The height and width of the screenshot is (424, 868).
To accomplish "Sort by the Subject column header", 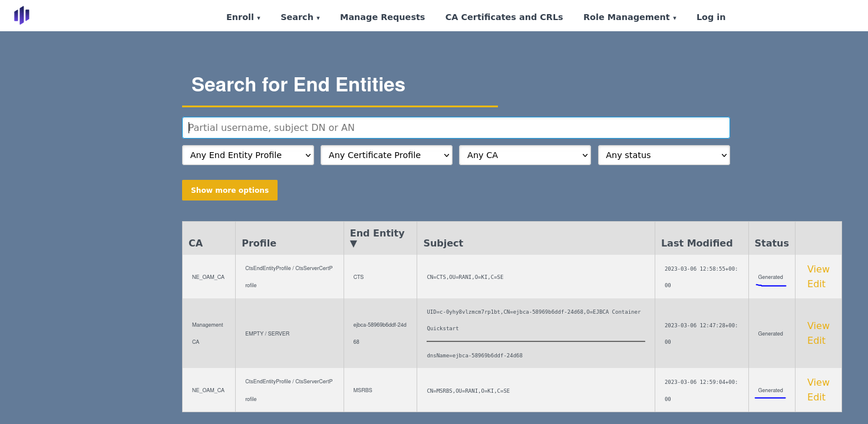I will click(443, 243).
